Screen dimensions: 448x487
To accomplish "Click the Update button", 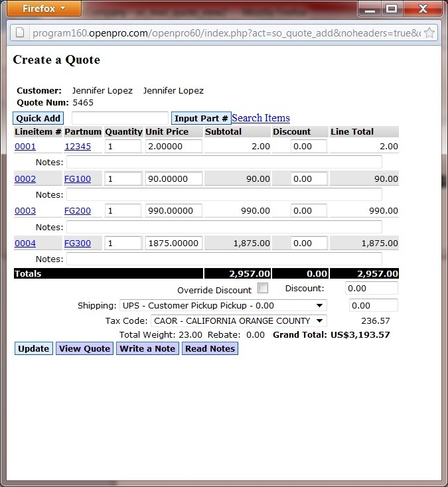I will [x=33, y=348].
